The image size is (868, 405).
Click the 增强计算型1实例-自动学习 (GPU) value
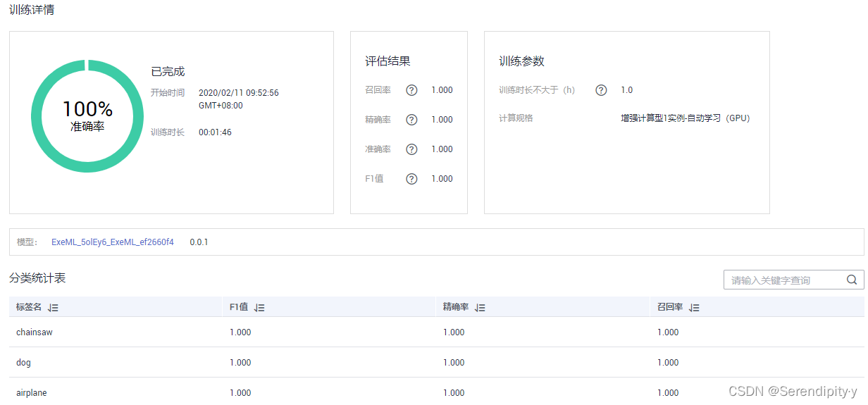686,118
